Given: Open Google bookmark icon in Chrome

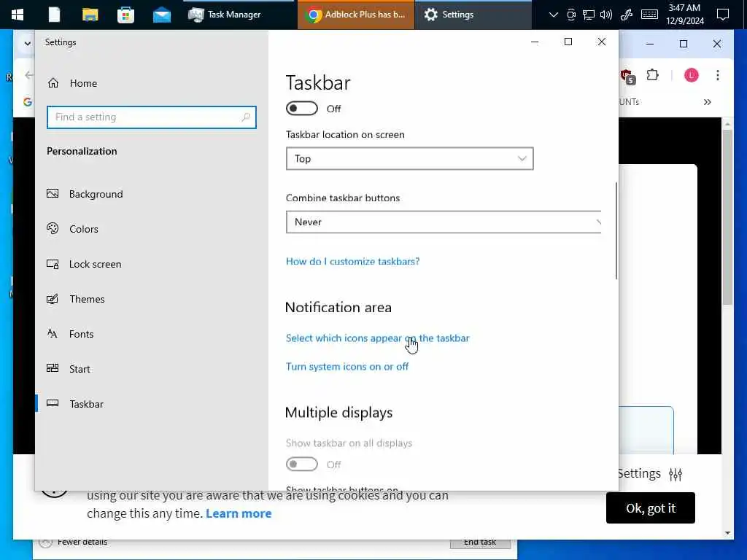Looking at the screenshot, I should click(28, 102).
